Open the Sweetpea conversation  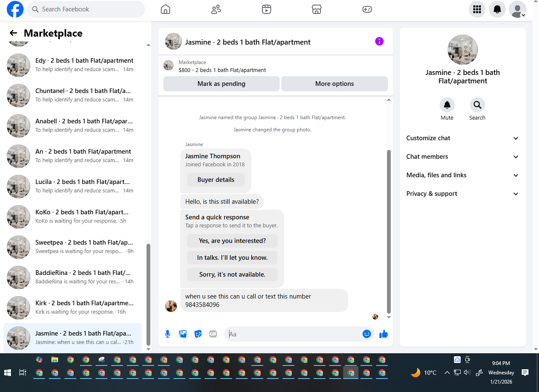tap(72, 247)
